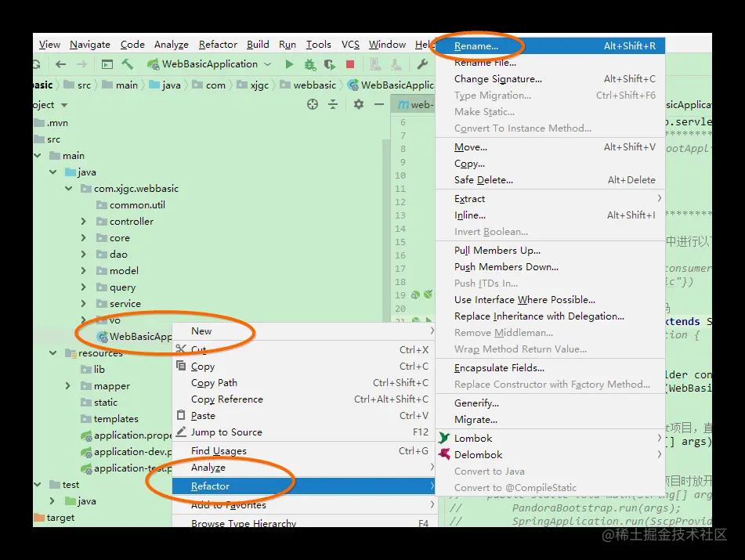Click the Paste clipboard icon

[180, 415]
